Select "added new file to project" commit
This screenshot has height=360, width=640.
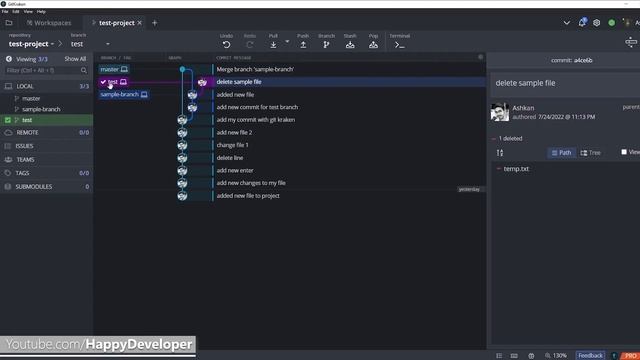[x=248, y=196]
